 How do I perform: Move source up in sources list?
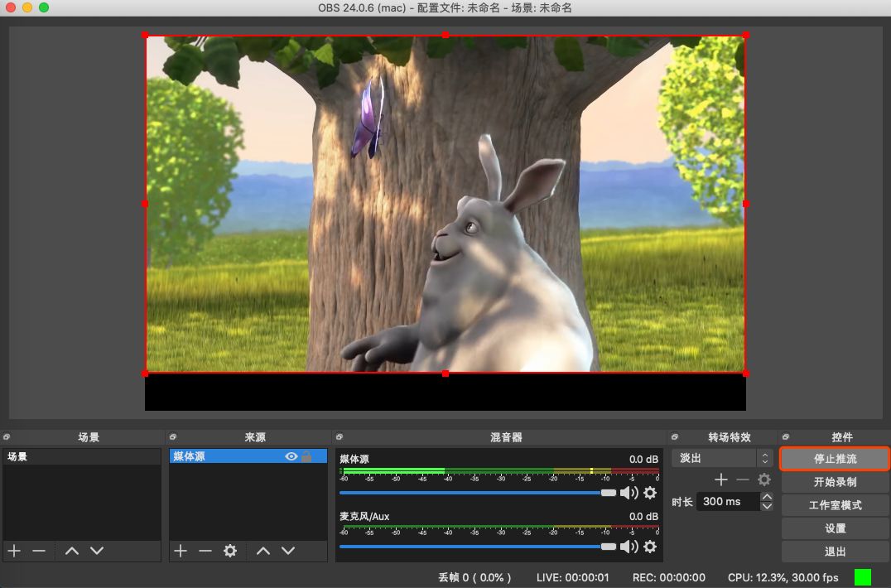pyautogui.click(x=263, y=551)
